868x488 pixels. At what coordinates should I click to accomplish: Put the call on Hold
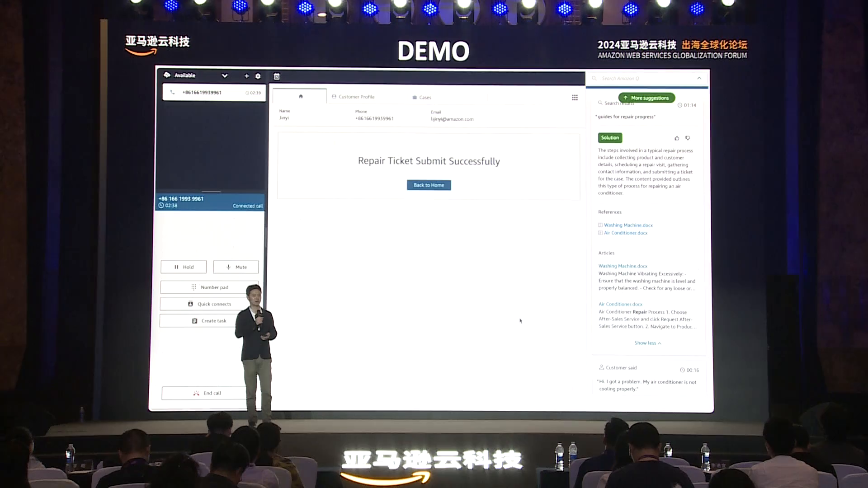pyautogui.click(x=184, y=267)
